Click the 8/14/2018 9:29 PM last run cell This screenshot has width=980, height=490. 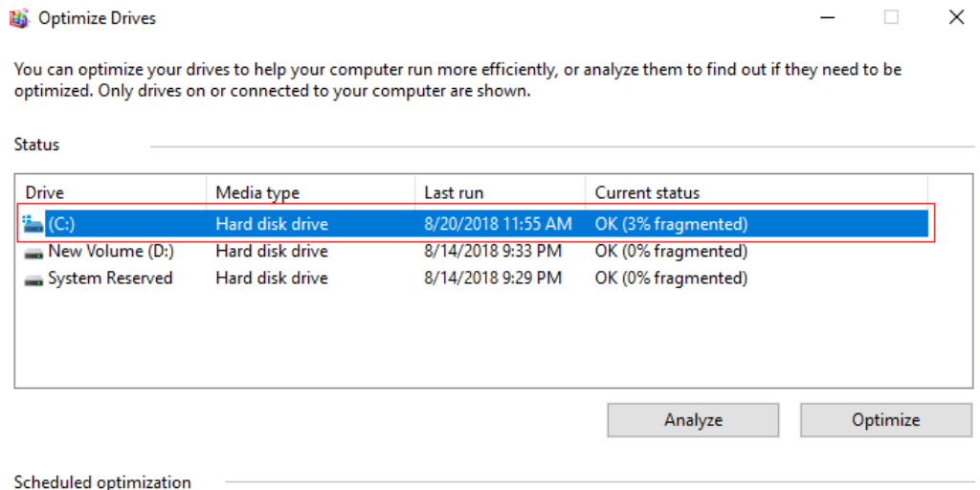[491, 278]
